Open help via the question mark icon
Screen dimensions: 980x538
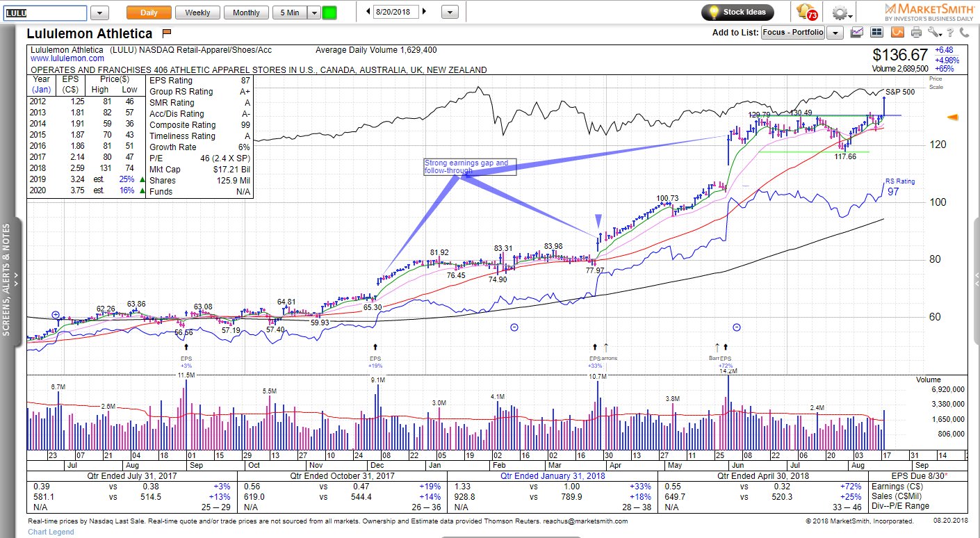(x=951, y=32)
